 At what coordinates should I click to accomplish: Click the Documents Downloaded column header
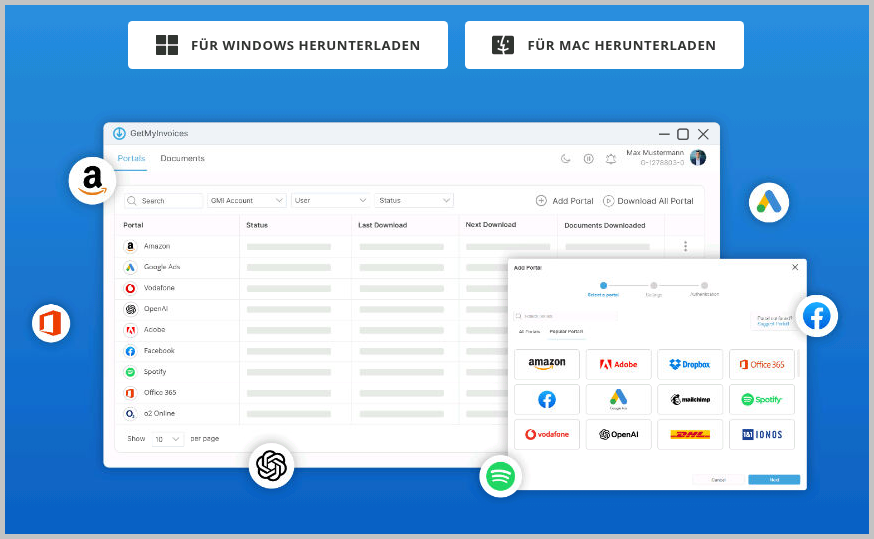tap(605, 225)
